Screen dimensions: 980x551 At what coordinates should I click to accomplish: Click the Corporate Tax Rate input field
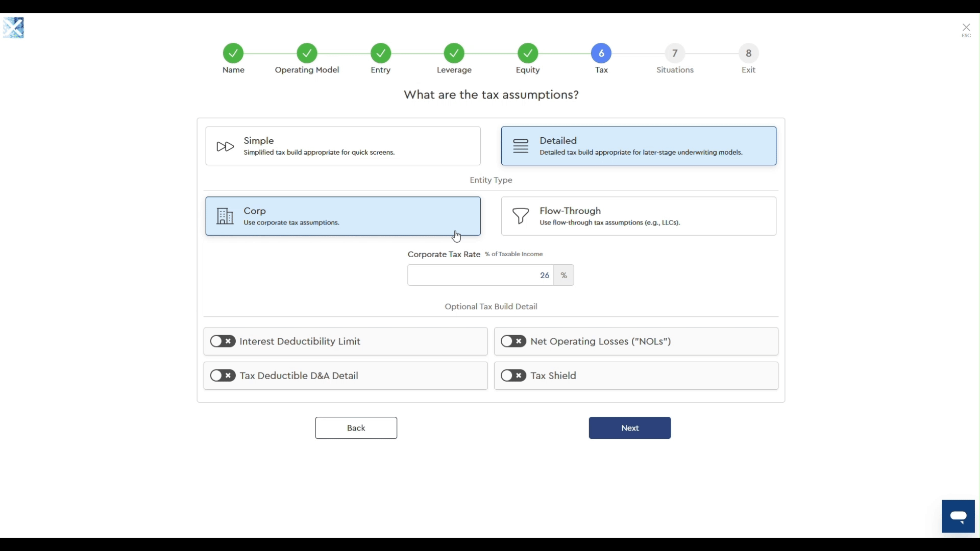click(x=480, y=275)
